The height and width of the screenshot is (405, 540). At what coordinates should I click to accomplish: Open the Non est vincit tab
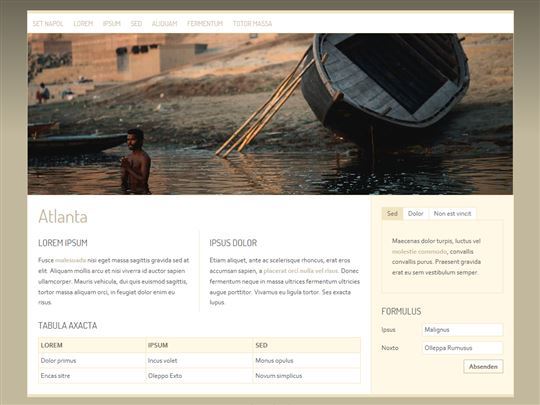click(452, 214)
